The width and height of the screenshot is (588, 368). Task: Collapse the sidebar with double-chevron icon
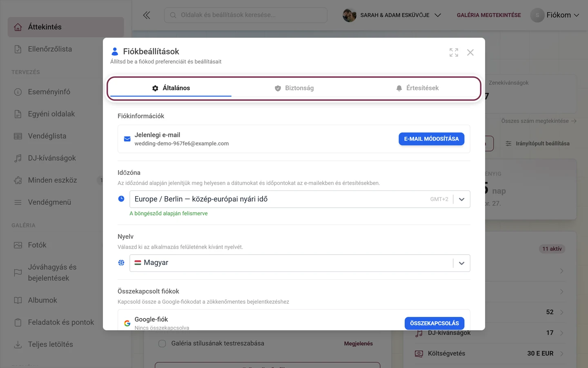(147, 15)
